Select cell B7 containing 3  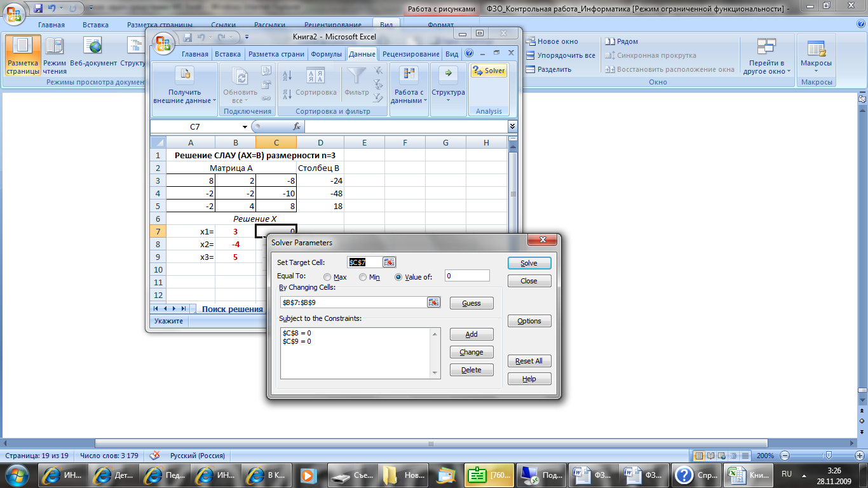click(235, 231)
